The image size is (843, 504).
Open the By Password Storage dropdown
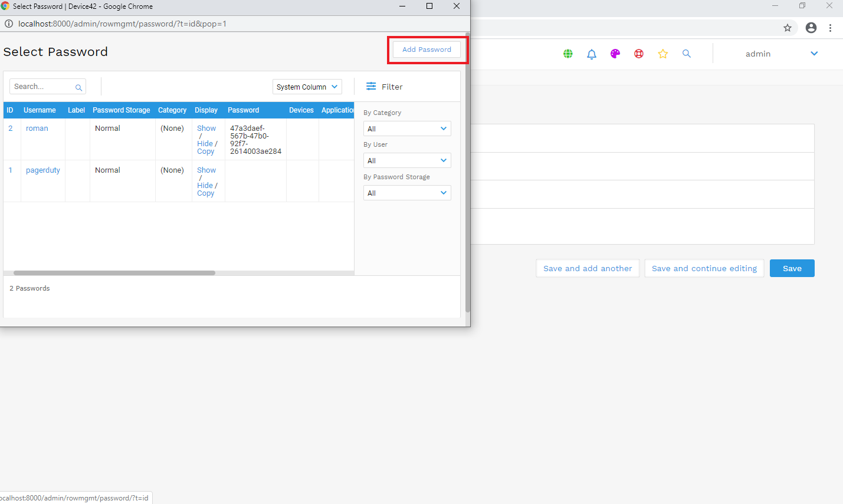tap(407, 193)
